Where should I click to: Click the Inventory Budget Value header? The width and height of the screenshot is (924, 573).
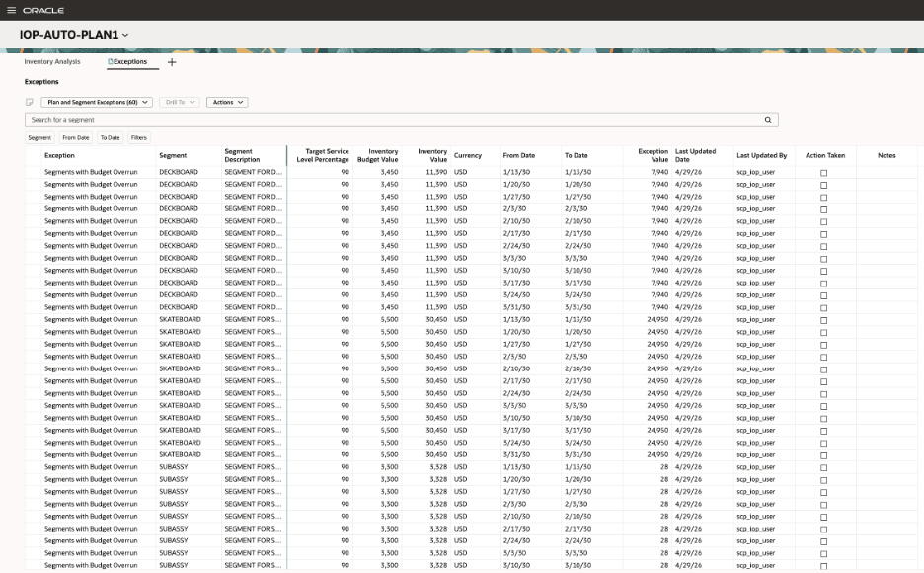coord(378,156)
